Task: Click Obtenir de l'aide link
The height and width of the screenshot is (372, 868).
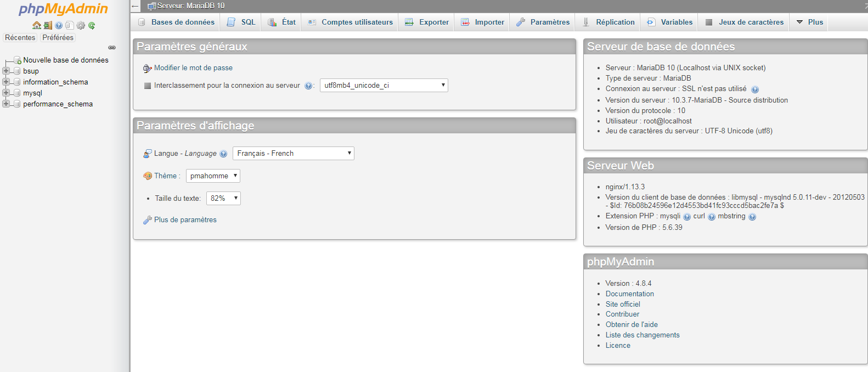Action: [632, 325]
